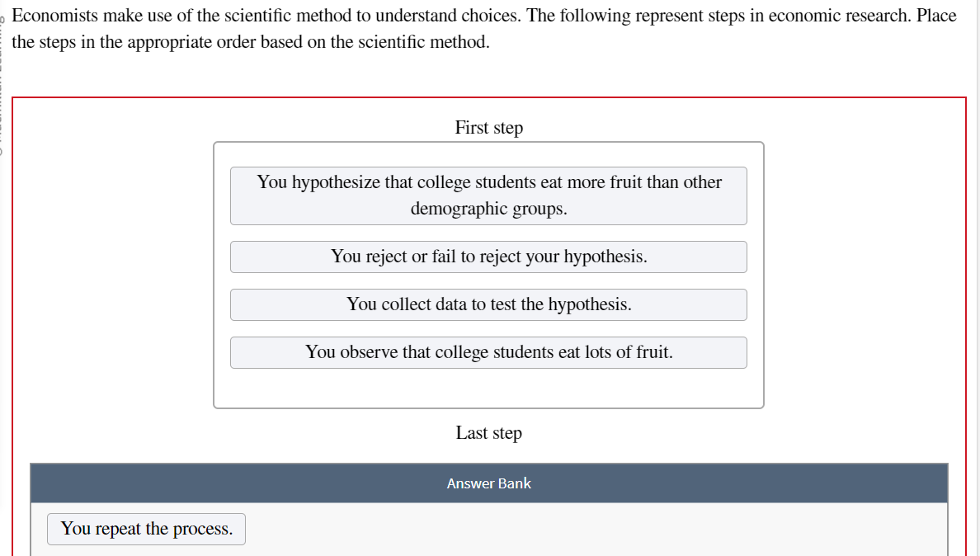
Task: Click empty Answer Bank space right of the card
Action: point(577,529)
